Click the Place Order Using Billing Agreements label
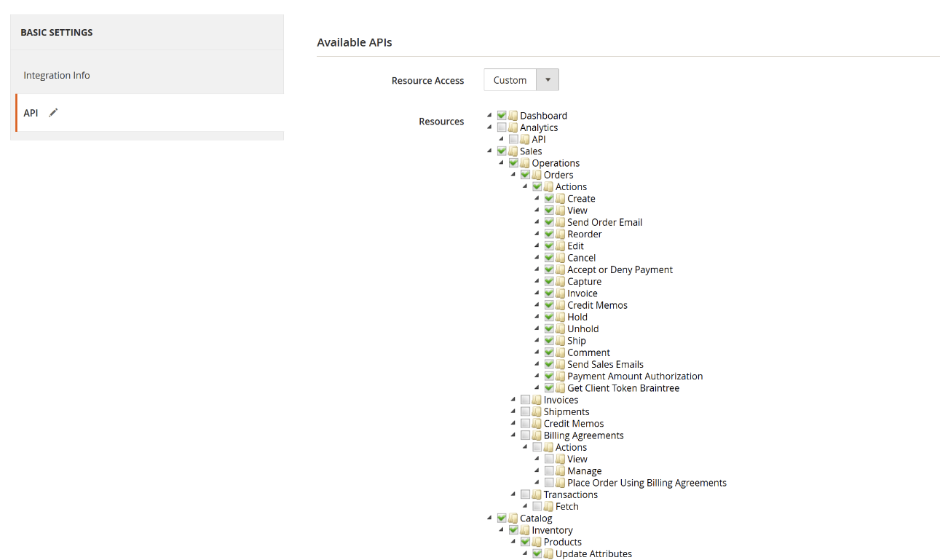The width and height of the screenshot is (940, 560). pyautogui.click(x=647, y=483)
